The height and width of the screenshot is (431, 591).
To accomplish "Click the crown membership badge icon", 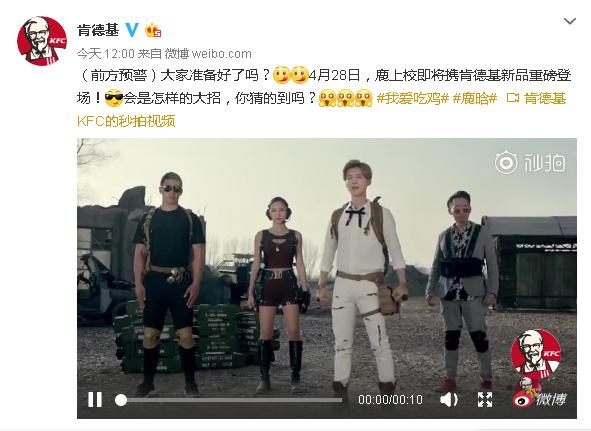I will click(153, 30).
